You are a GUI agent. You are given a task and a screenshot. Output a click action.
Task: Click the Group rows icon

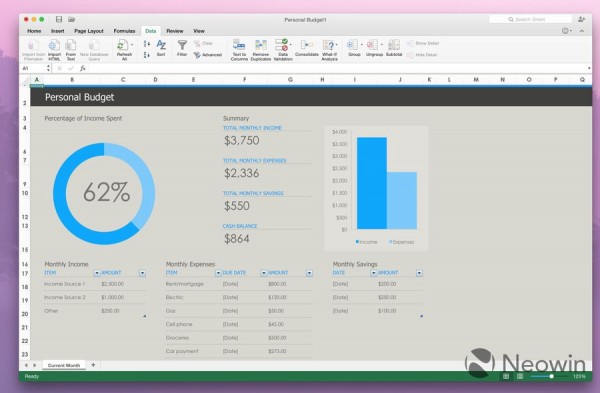352,45
